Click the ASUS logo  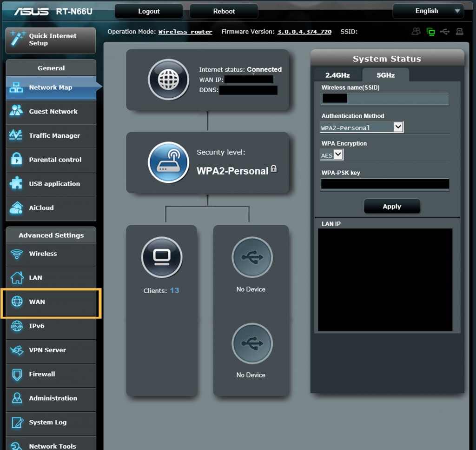coord(31,12)
